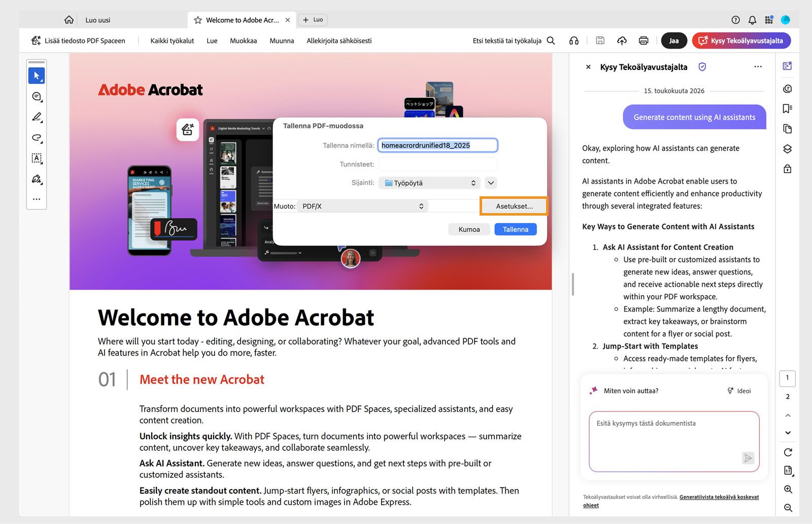812x524 pixels.
Task: Select the comment bubble tool
Action: tap(37, 96)
